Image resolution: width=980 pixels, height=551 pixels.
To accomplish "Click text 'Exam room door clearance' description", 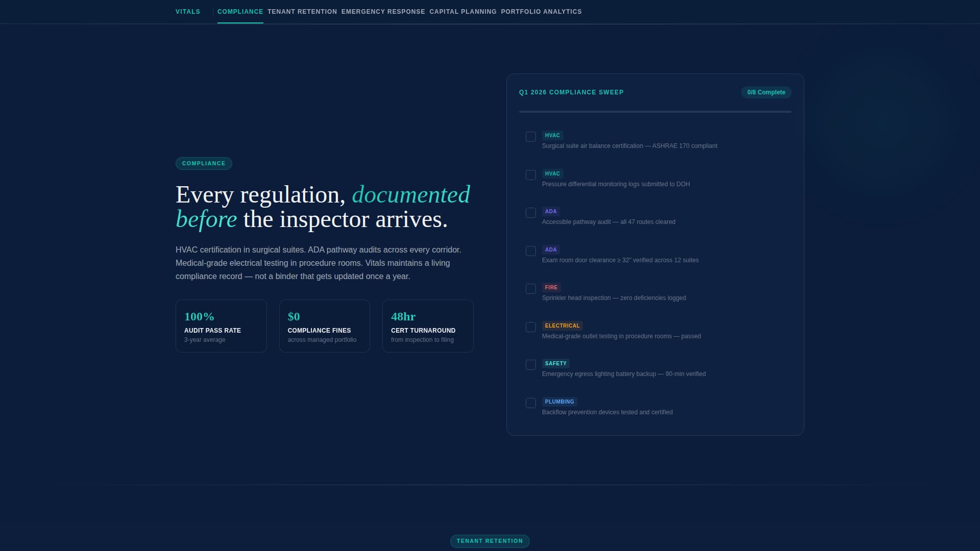I will (620, 260).
